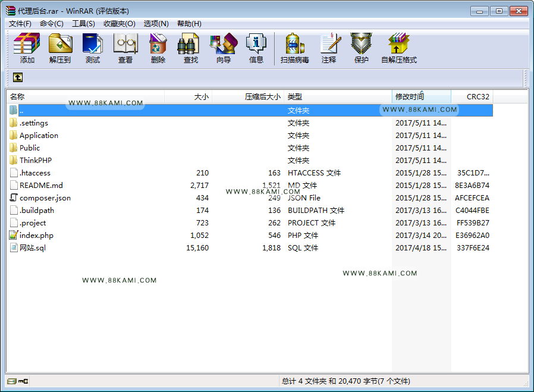Click the .settings folder icon
Screen dimensions: 534x392
tap(13, 123)
